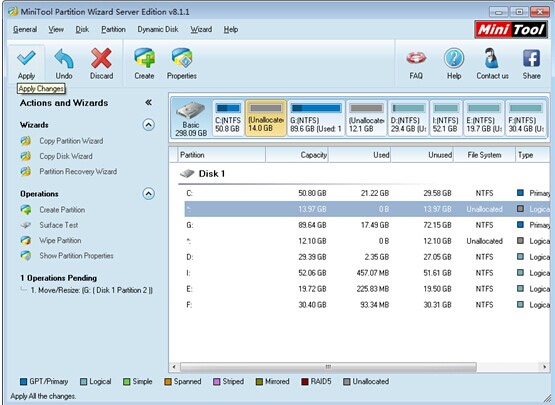This screenshot has height=405, width=555.
Task: Open Properties from the toolbar
Action: pos(182,58)
